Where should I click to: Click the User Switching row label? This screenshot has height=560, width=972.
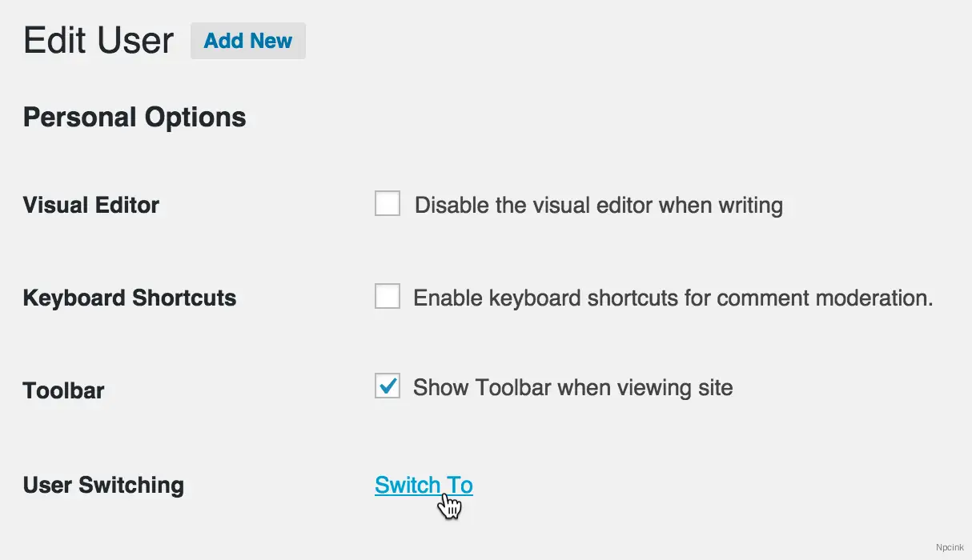[x=103, y=485]
